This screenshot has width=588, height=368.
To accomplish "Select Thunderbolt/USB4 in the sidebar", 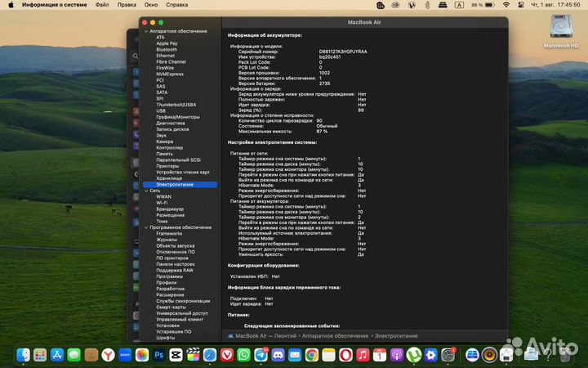I will (x=176, y=105).
